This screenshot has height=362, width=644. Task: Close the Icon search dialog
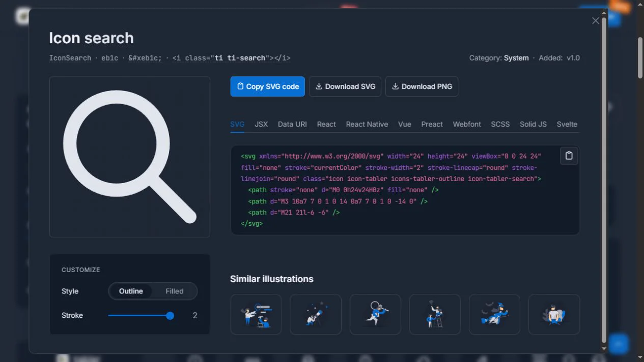595,21
